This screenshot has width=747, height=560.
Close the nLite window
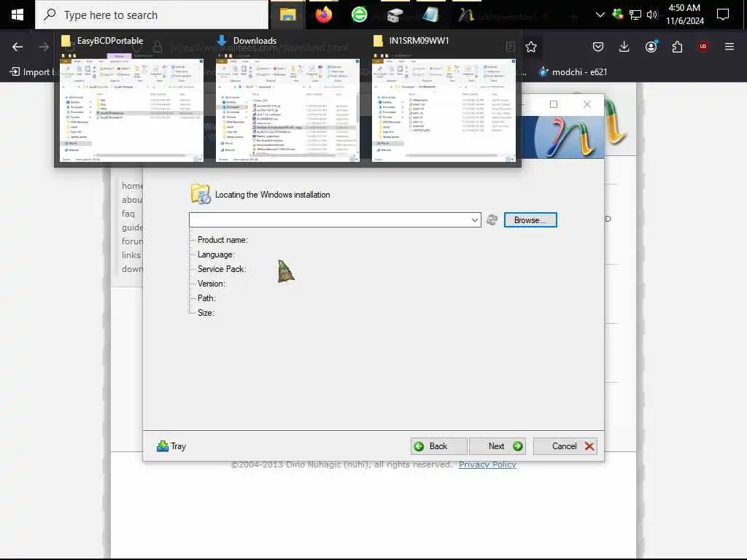click(587, 104)
